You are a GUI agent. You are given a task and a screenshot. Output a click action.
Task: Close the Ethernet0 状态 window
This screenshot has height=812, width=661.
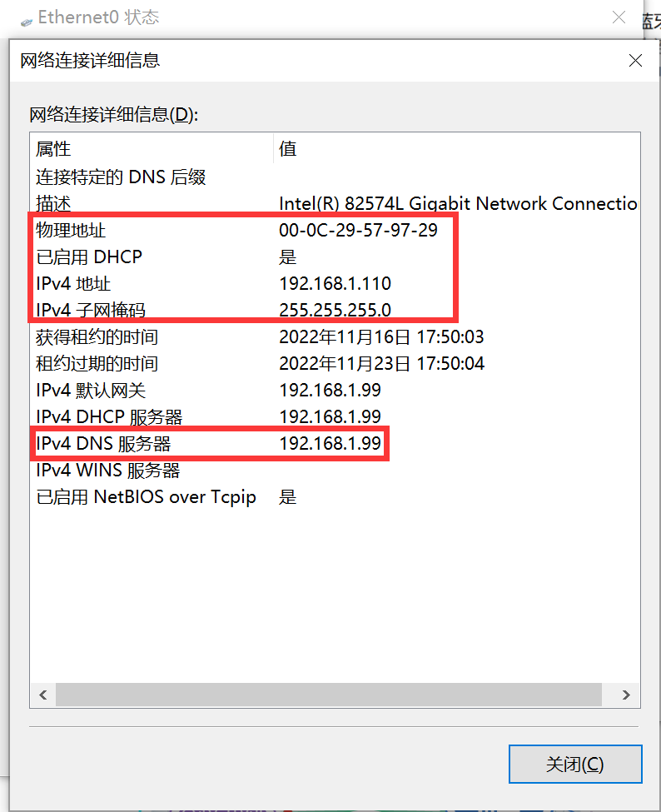point(619,17)
